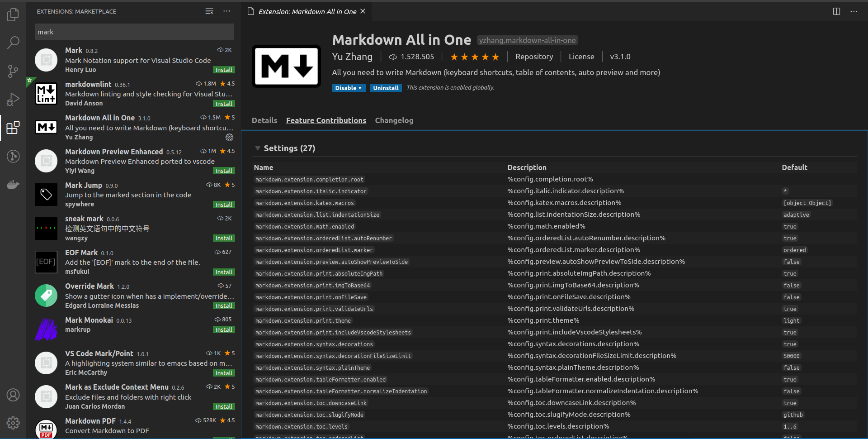The height and width of the screenshot is (439, 868).
Task: Split the editor right
Action: pos(836,11)
